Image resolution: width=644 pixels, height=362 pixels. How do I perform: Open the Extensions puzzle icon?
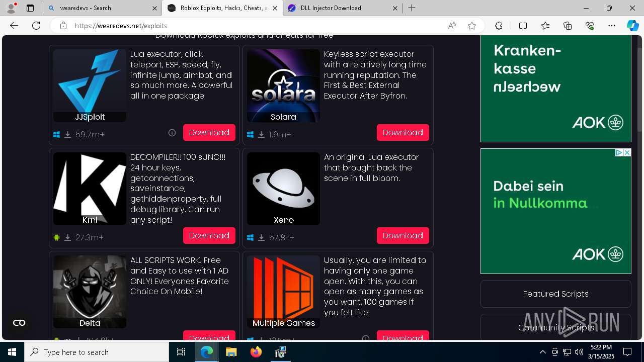[499, 26]
